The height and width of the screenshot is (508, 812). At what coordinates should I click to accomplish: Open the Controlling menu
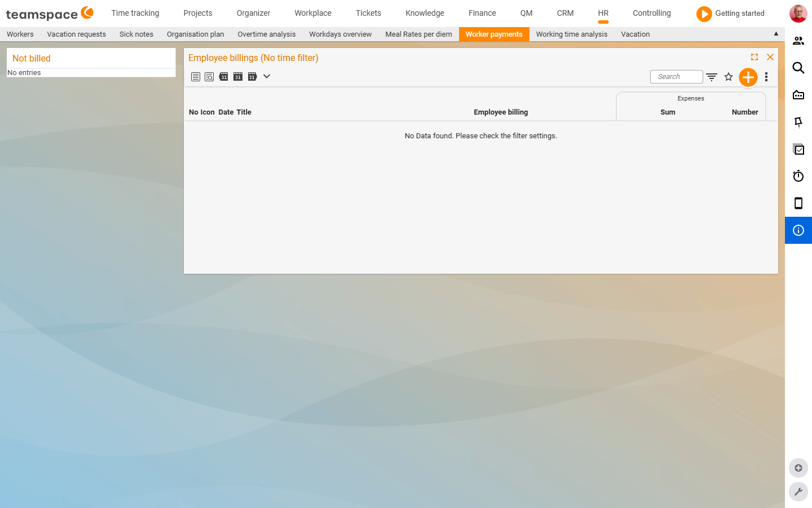tap(652, 13)
